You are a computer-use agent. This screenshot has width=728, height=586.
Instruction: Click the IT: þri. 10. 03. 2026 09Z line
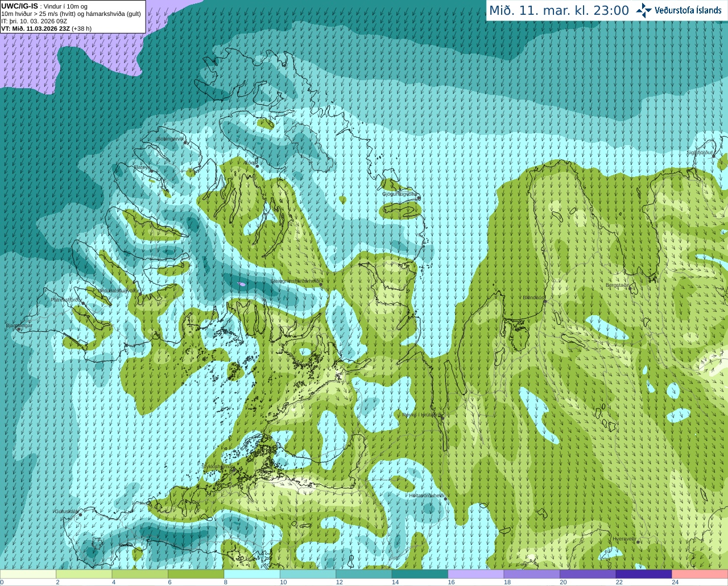coord(34,21)
